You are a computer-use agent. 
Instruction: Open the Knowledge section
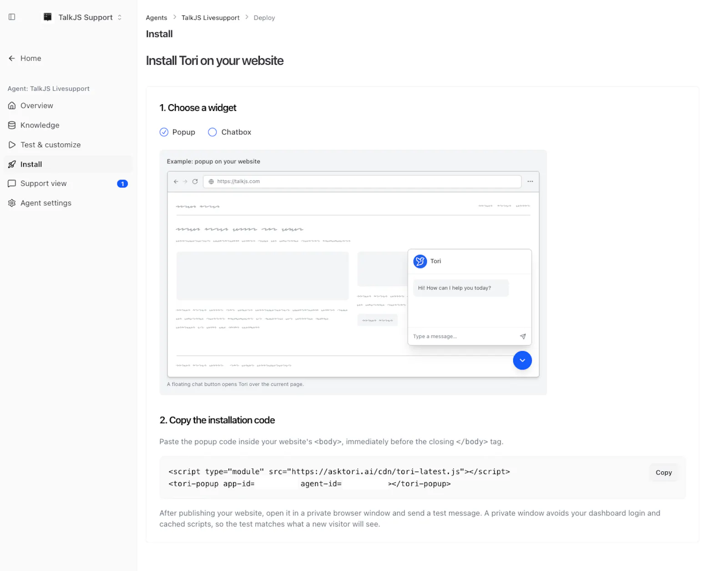pyautogui.click(x=68, y=125)
